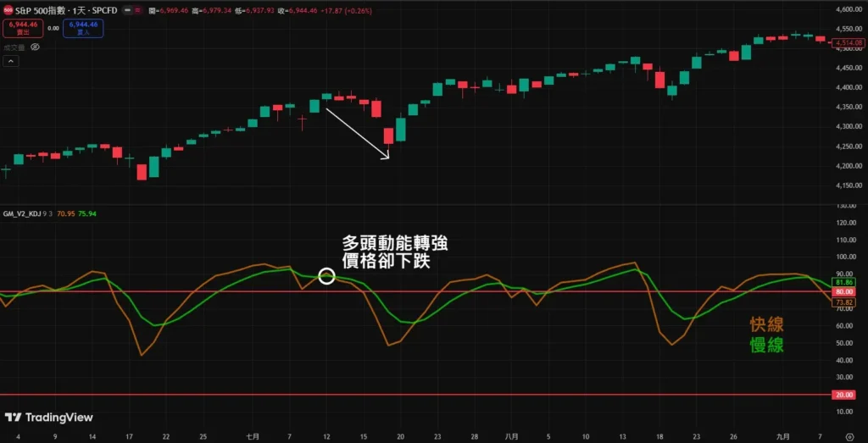Click the orange 70.95 KDJ value

tap(66, 213)
